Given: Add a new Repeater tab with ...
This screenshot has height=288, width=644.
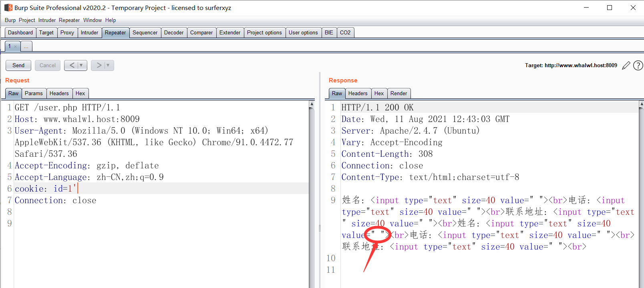Looking at the screenshot, I should click(26, 47).
